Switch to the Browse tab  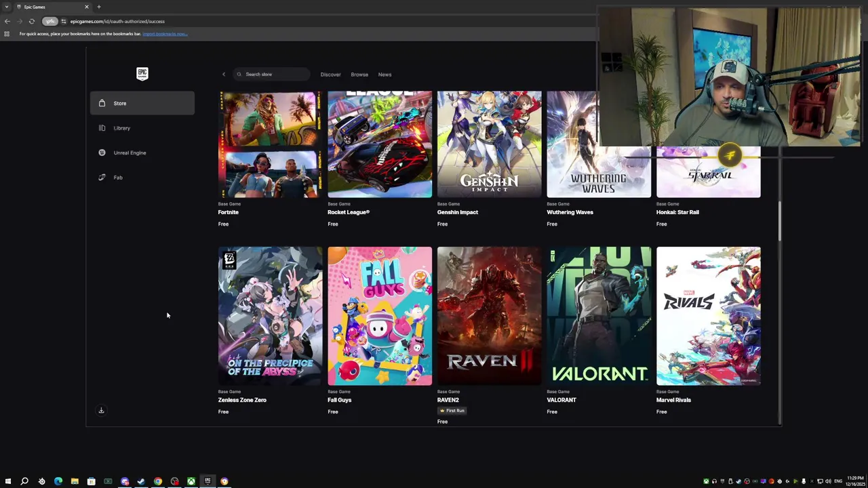point(359,75)
